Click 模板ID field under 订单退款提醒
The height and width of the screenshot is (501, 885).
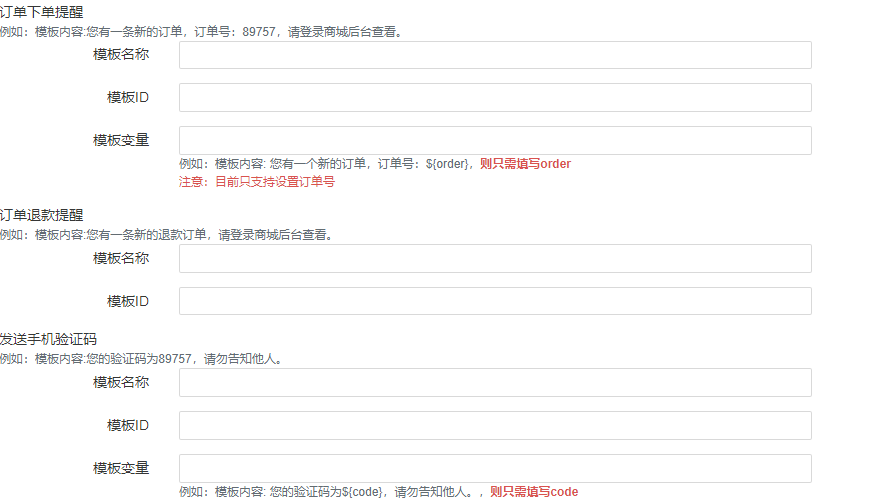[495, 301]
